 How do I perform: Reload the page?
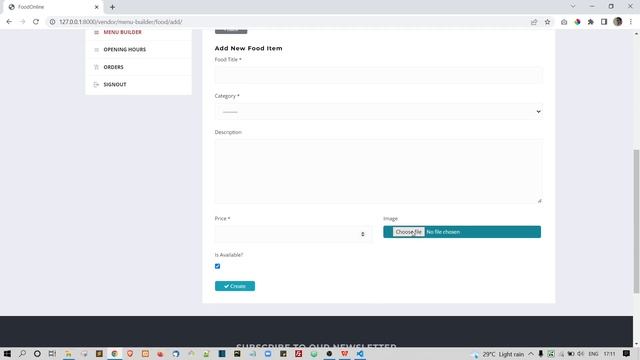tap(36, 22)
